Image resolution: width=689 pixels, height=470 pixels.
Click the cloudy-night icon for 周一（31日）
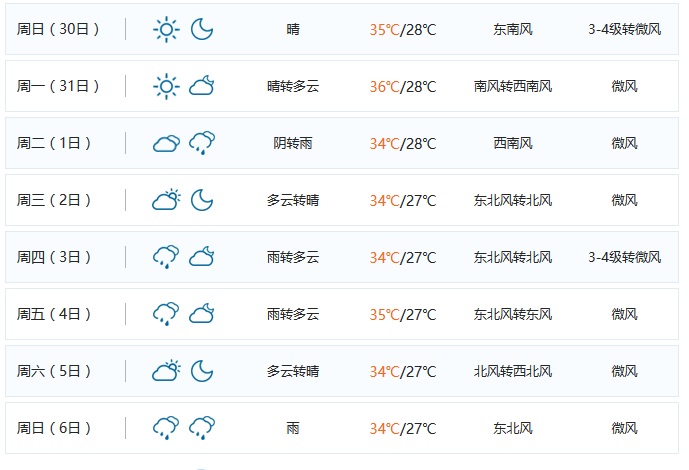click(x=203, y=86)
